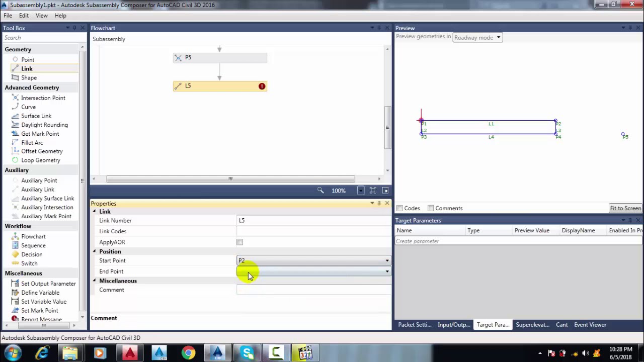The image size is (644, 362).
Task: Open the Edit menu
Action: (x=24, y=16)
